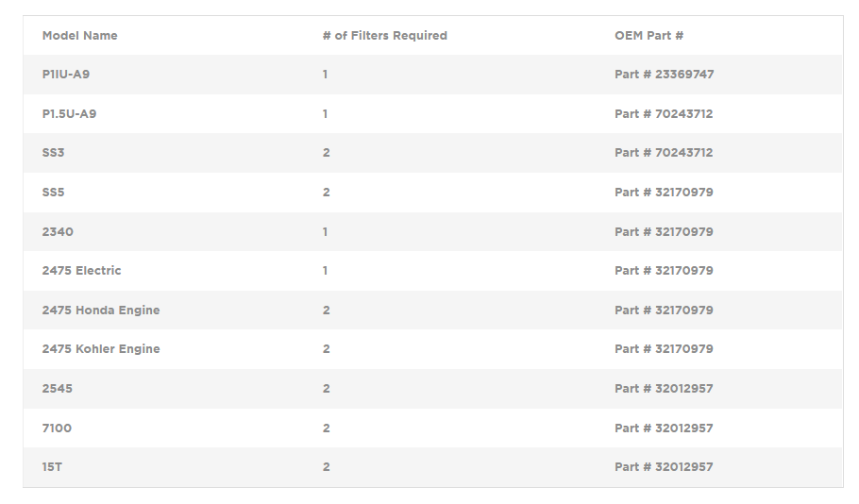Click Part # 32012957 for model 7100
This screenshot has width=859, height=504.
pos(664,428)
